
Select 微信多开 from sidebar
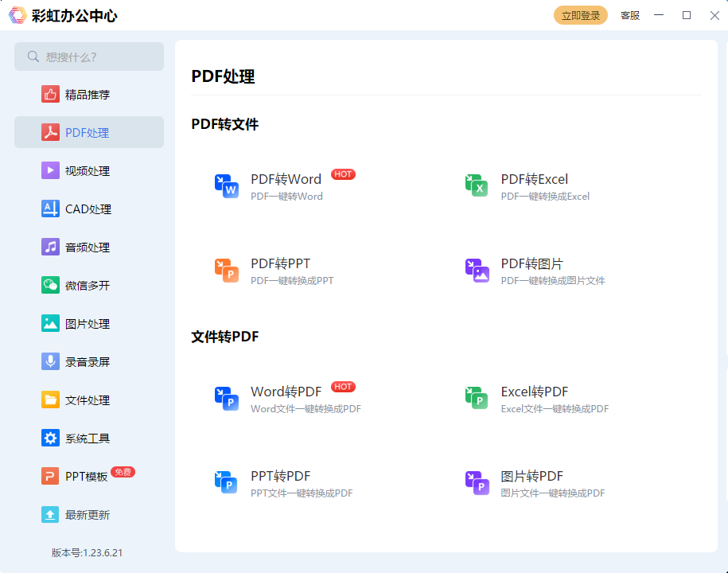pyautogui.click(x=89, y=285)
